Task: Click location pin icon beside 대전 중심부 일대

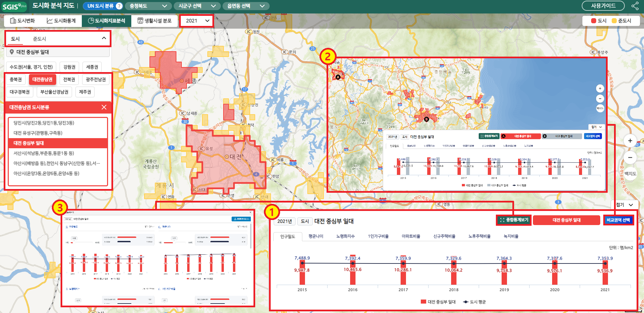Action: [12, 52]
